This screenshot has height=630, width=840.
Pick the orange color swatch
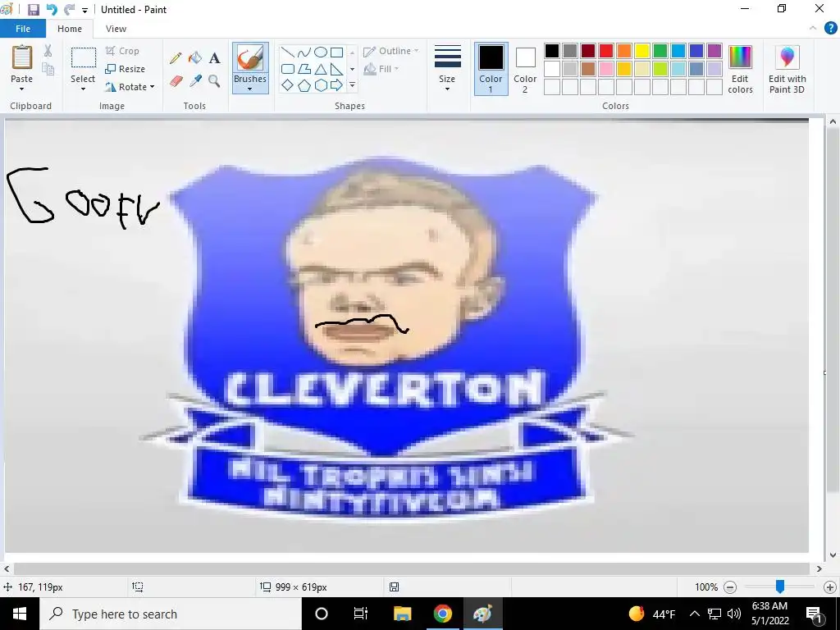624,51
